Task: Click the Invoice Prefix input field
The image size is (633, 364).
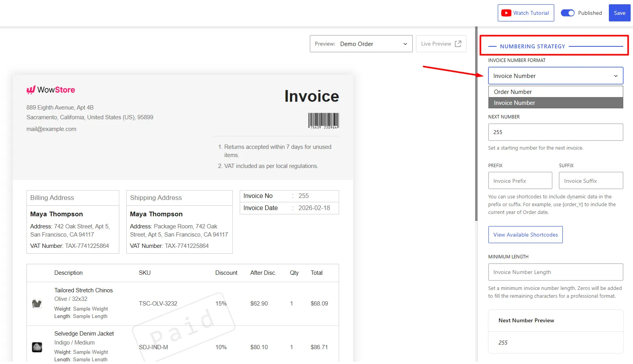Action: coord(520,181)
